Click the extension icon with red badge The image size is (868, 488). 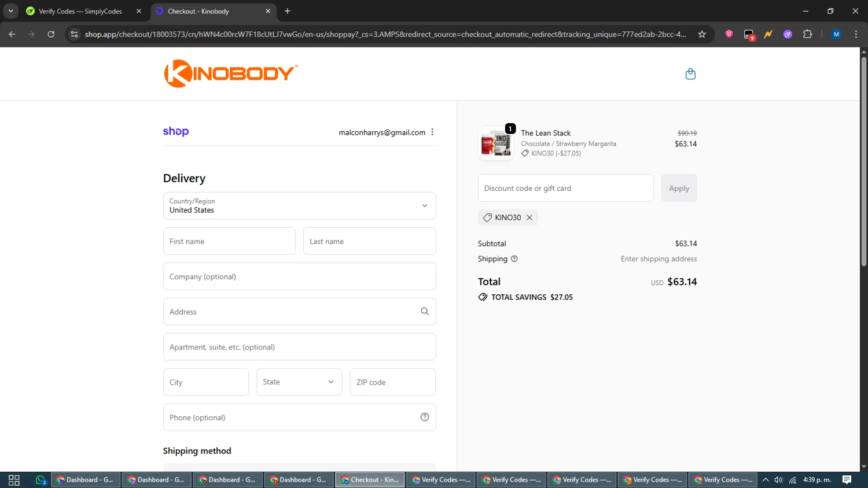coord(749,35)
